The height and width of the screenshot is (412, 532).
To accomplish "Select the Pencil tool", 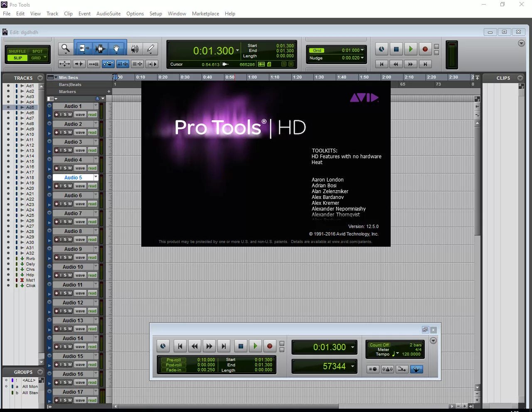I will click(150, 49).
